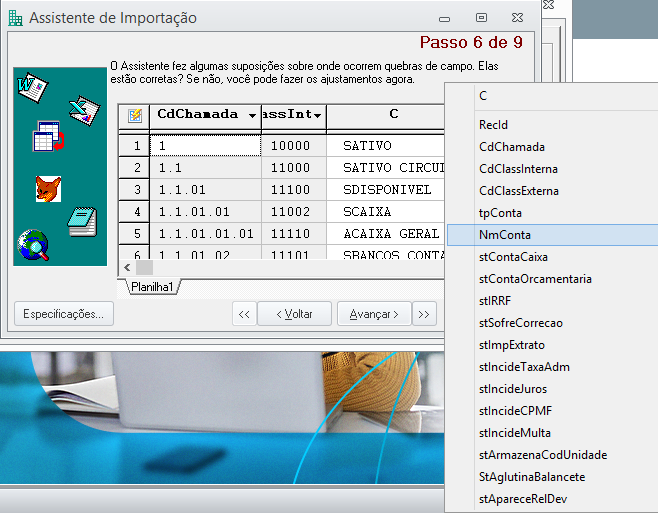Click the SCAIXA cell

[x=385, y=212]
